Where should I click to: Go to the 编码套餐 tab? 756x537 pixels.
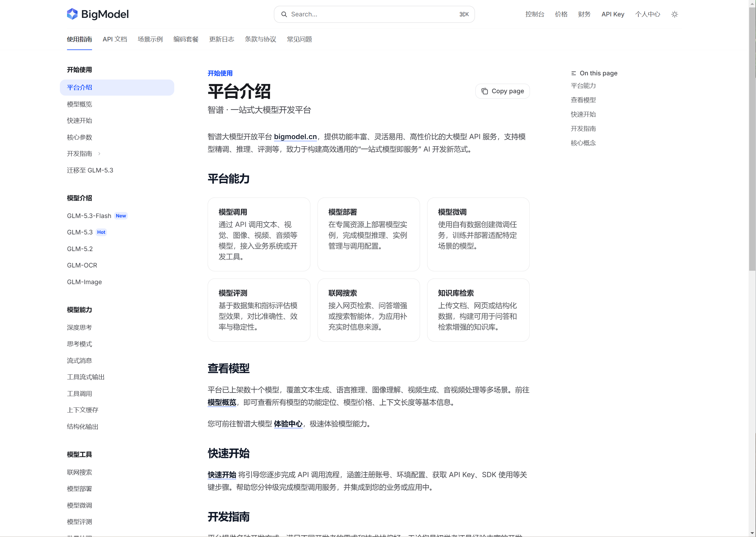[186, 39]
